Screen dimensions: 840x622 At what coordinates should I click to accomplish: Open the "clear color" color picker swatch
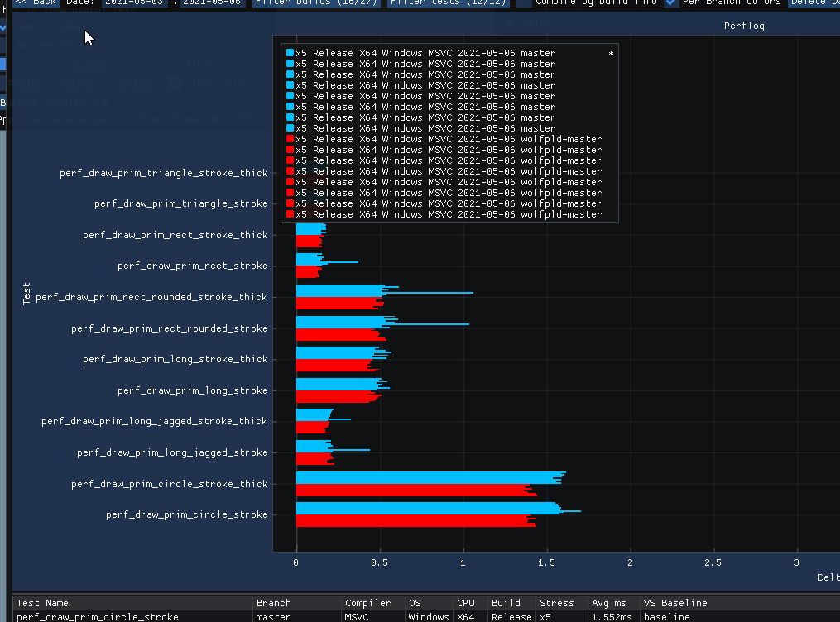(x=175, y=83)
